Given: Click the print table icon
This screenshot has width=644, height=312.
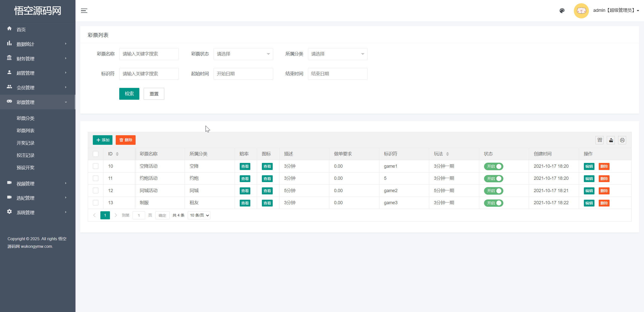Looking at the screenshot, I should coord(622,140).
